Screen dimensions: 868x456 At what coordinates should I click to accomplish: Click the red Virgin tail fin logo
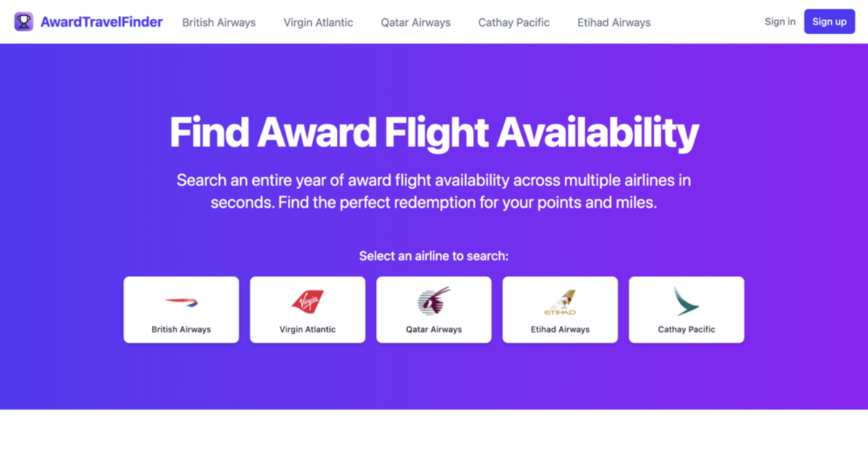click(307, 301)
